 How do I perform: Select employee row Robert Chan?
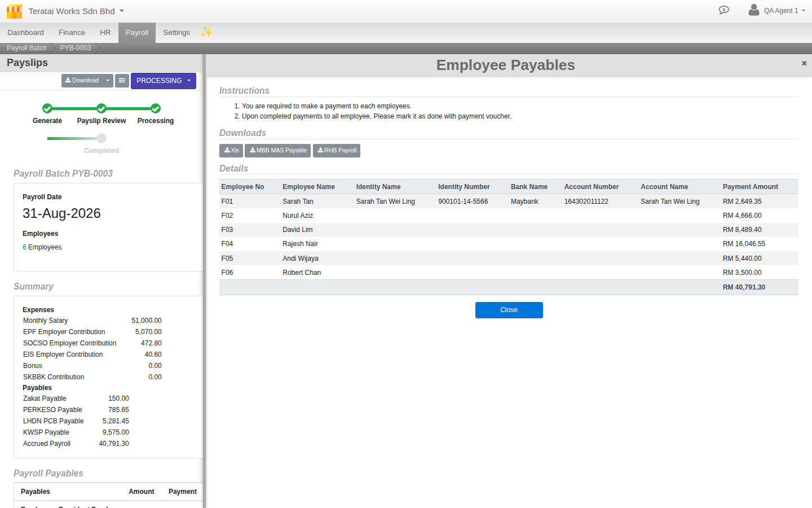click(509, 273)
